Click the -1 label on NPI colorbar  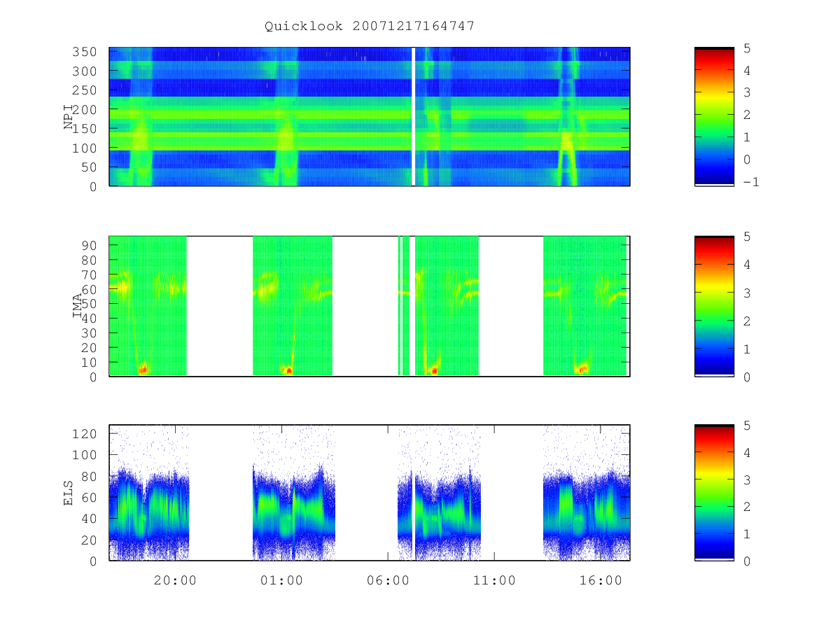[x=751, y=181]
